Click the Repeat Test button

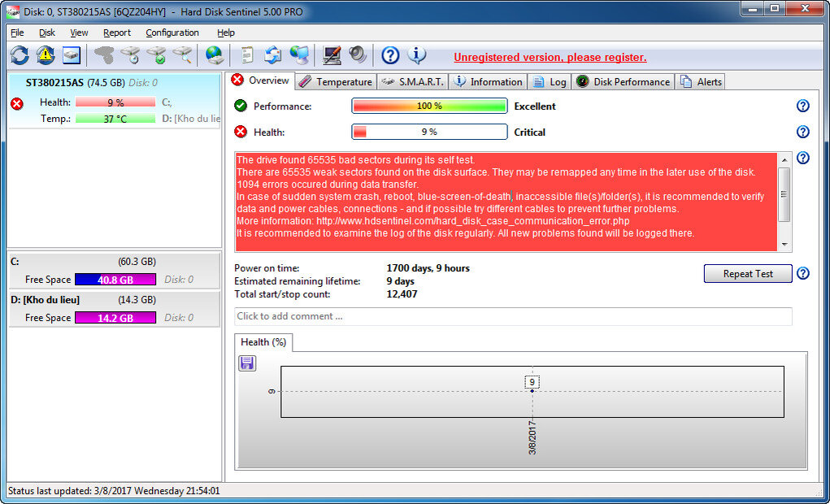pyautogui.click(x=748, y=274)
